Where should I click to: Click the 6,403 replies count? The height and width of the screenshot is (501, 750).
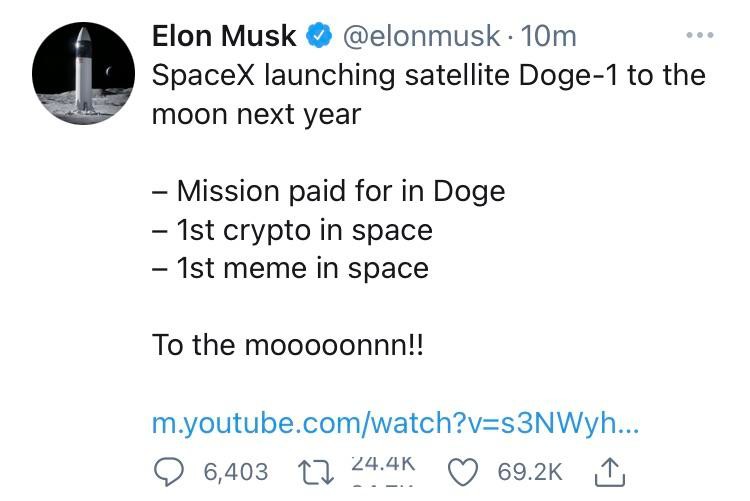236,472
